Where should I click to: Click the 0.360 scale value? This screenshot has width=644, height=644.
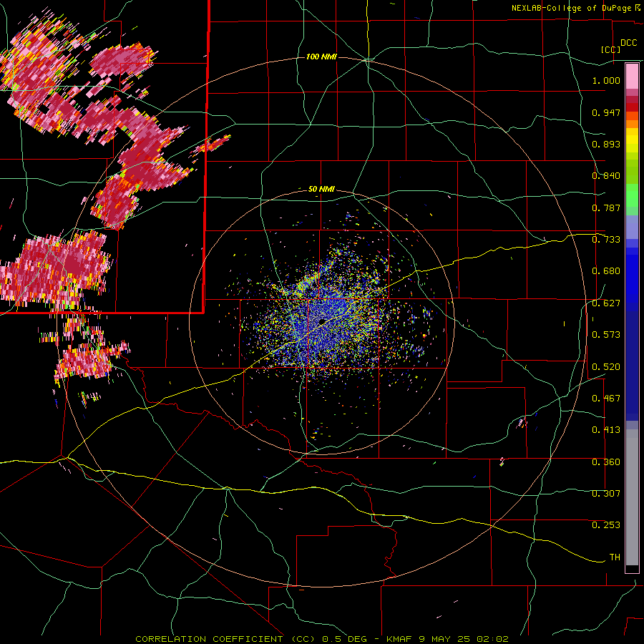[606, 462]
